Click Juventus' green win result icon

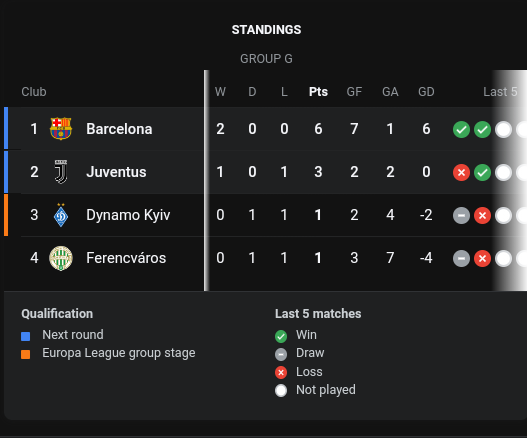click(482, 172)
